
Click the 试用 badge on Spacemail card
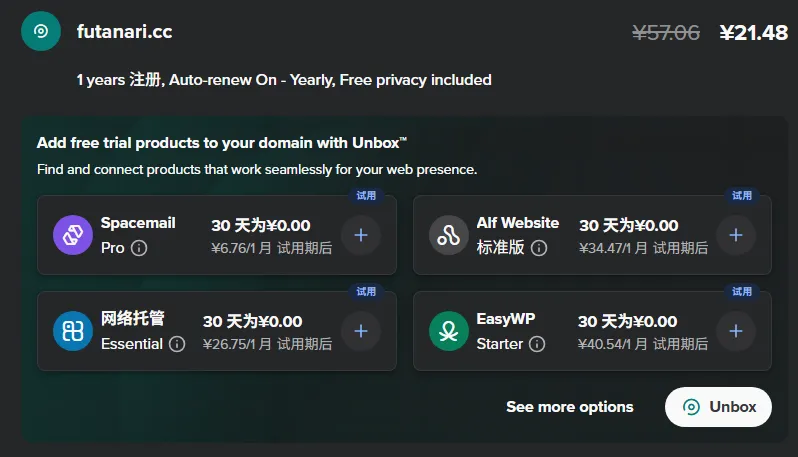[x=366, y=196]
